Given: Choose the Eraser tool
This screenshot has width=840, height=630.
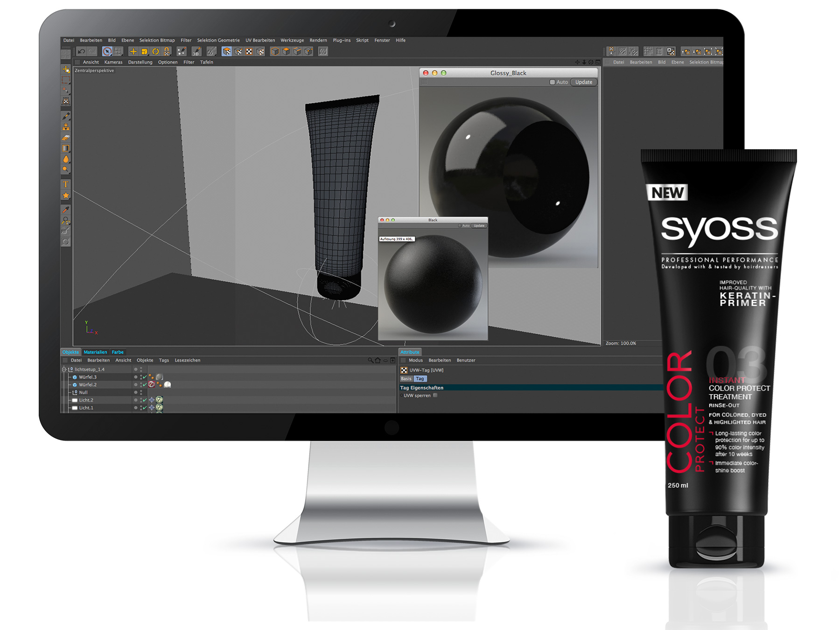Looking at the screenshot, I should pos(66,138).
